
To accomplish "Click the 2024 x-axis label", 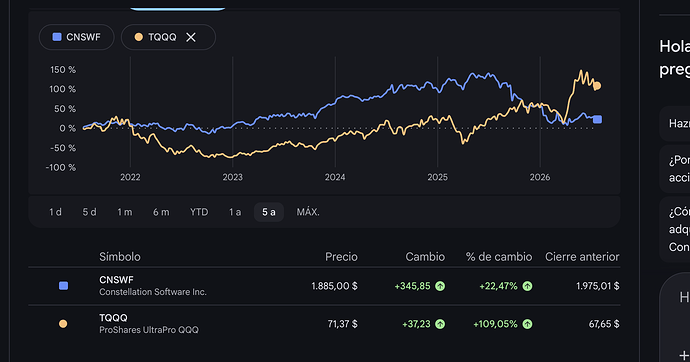I will (x=335, y=177).
